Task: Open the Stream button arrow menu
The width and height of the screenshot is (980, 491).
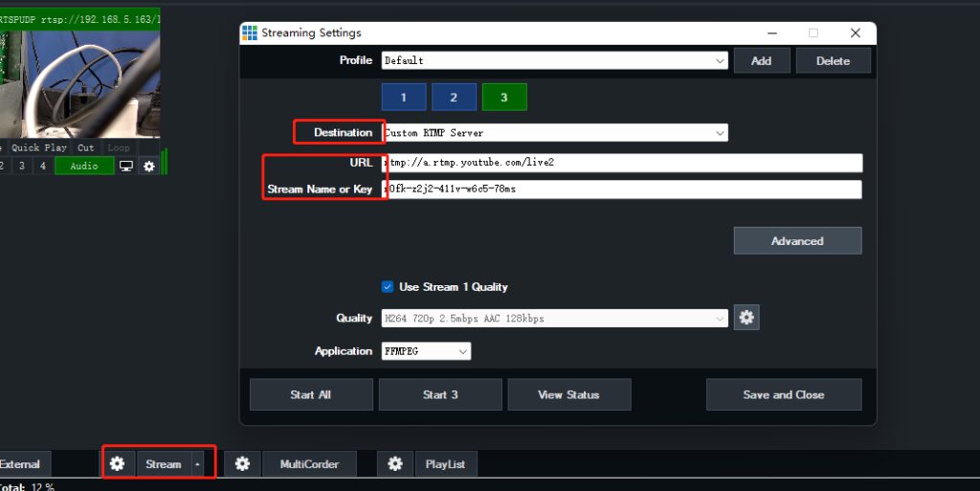Action: point(198,464)
